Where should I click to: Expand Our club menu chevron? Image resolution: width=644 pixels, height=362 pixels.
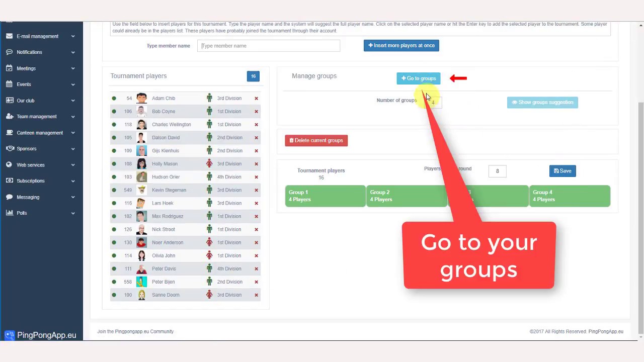[x=73, y=101]
